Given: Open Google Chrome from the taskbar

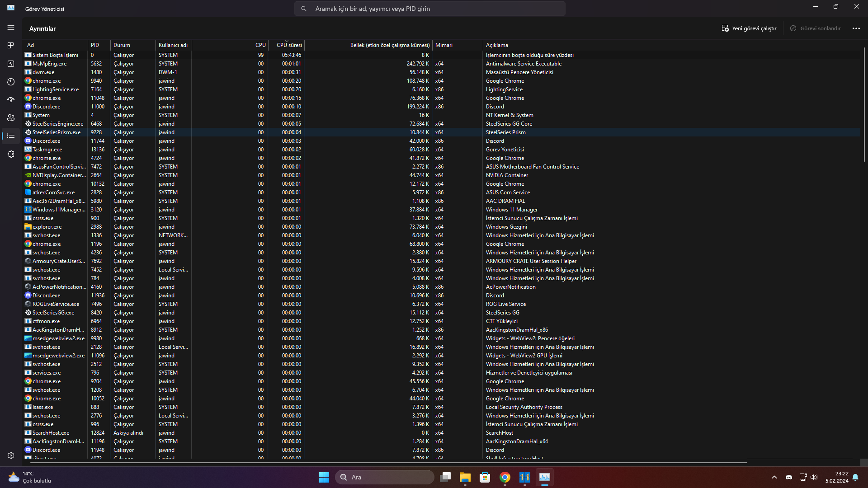Looking at the screenshot, I should click(x=505, y=477).
